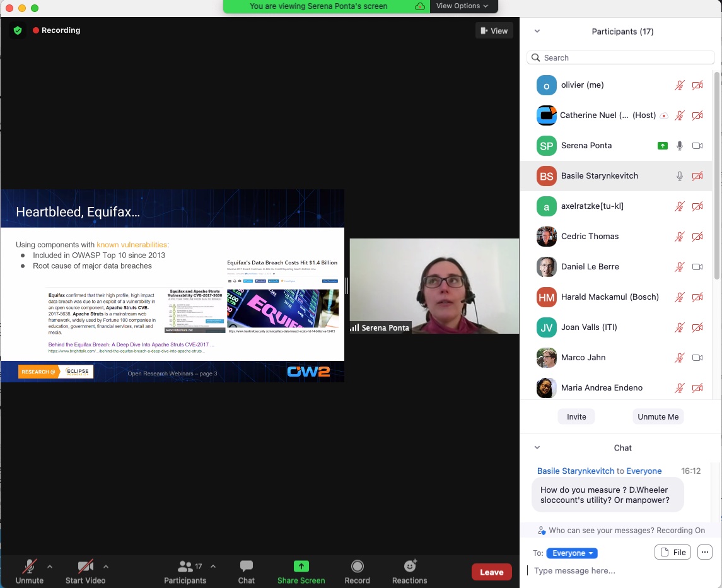This screenshot has height=588, width=722.
Task: Click the muted mic icon for Cedric Thomas
Action: 679,237
